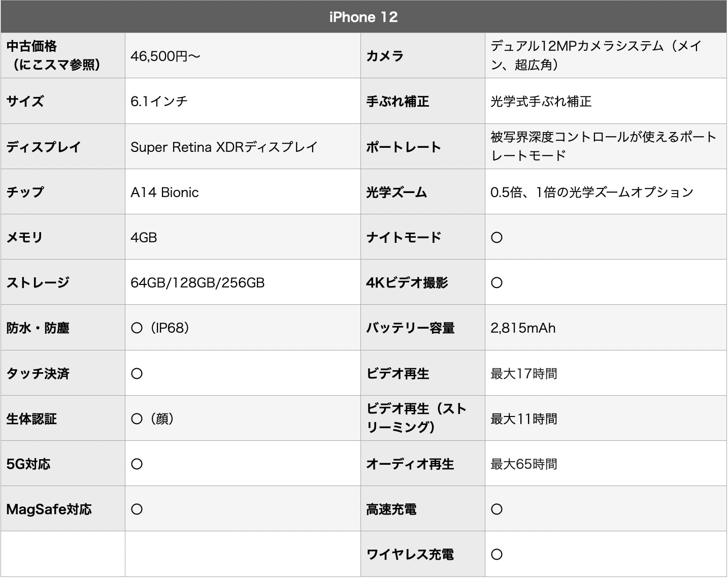Select the 4Kビデオ撮影 label cell

coord(423,282)
